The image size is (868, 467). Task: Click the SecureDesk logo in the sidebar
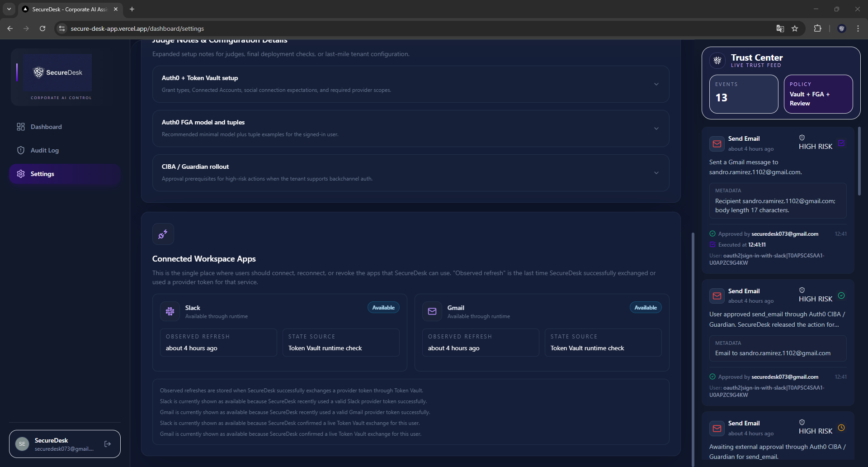click(x=57, y=72)
